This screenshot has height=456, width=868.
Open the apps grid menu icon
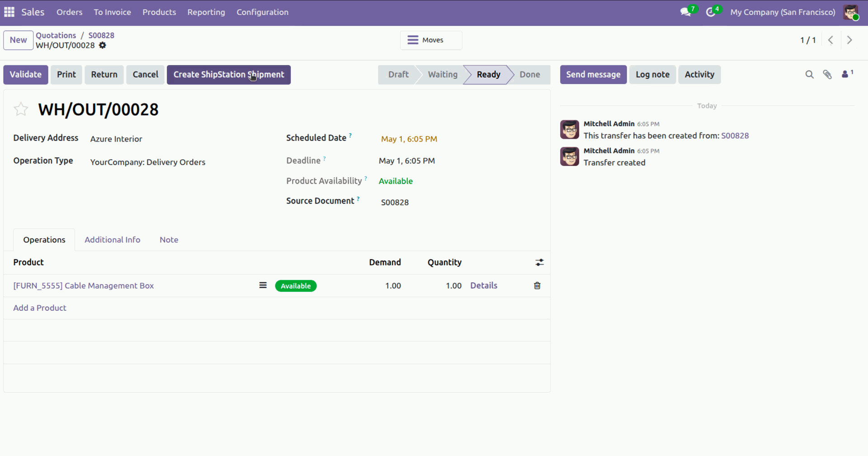tap(9, 12)
